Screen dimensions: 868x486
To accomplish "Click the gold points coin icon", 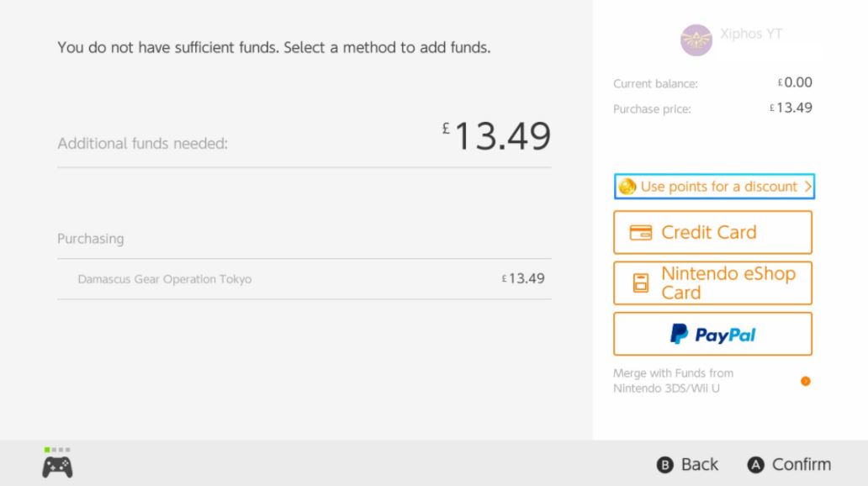I will click(x=627, y=187).
